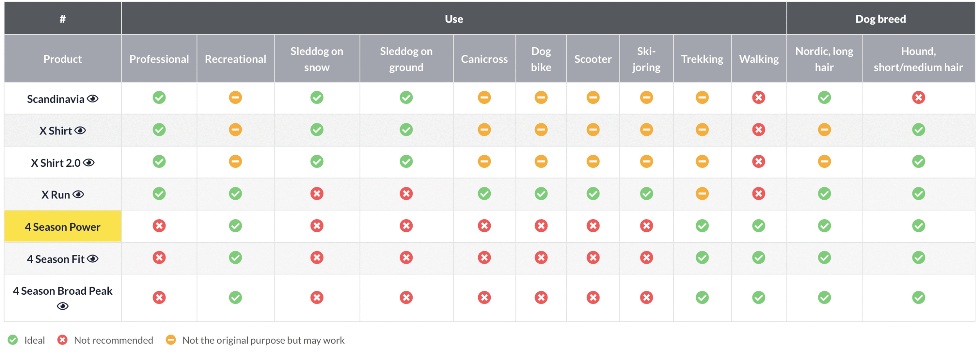Select the highlighted 4 Season Power cell
This screenshot has height=356, width=980.
pos(63,227)
